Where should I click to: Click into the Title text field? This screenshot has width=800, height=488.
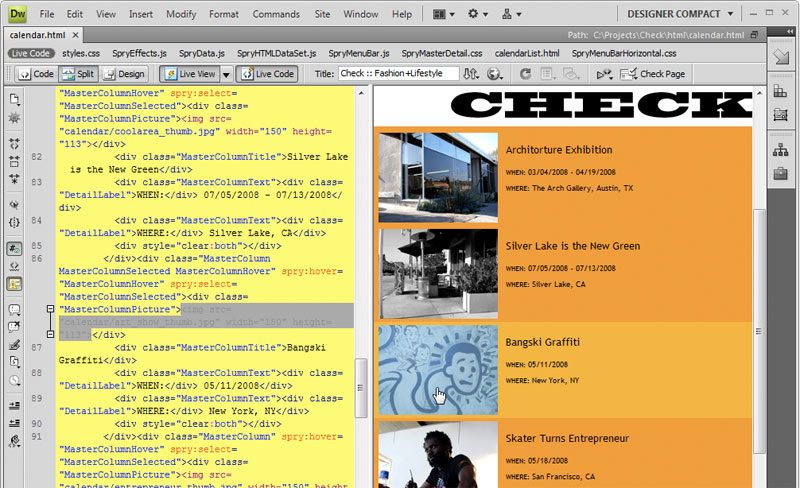tap(397, 74)
